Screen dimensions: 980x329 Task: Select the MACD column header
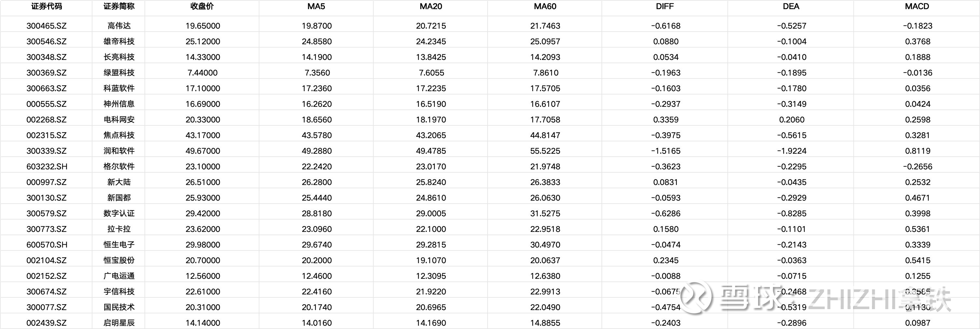click(x=917, y=7)
